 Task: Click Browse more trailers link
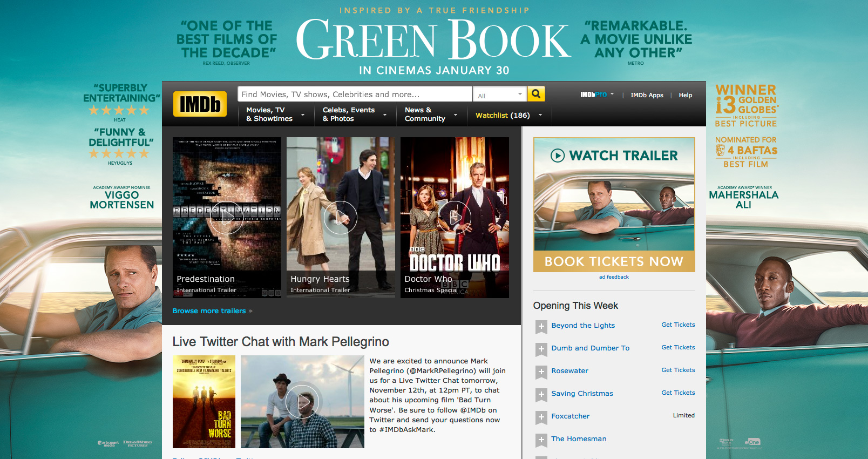(x=212, y=311)
